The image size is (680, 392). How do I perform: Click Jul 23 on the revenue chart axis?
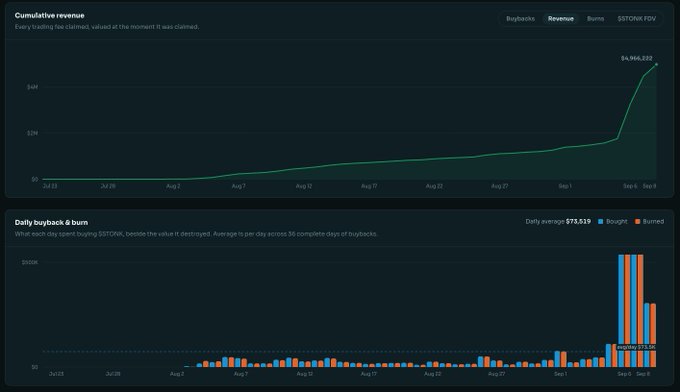pos(50,186)
